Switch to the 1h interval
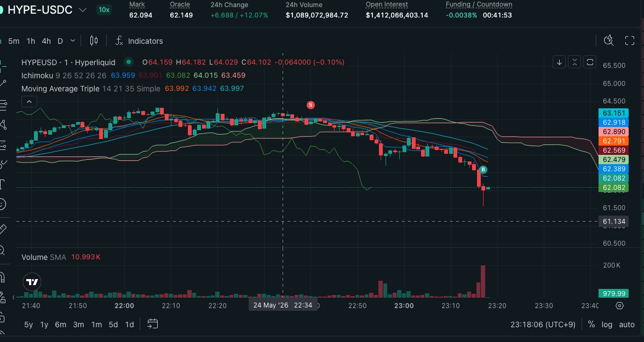The image size is (644, 342). 31,41
